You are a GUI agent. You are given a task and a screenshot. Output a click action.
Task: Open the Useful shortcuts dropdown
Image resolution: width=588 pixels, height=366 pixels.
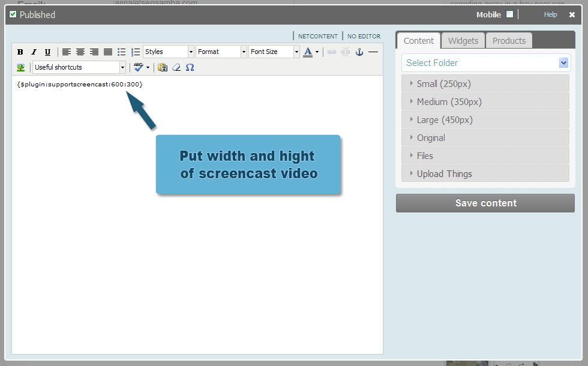[x=79, y=67]
